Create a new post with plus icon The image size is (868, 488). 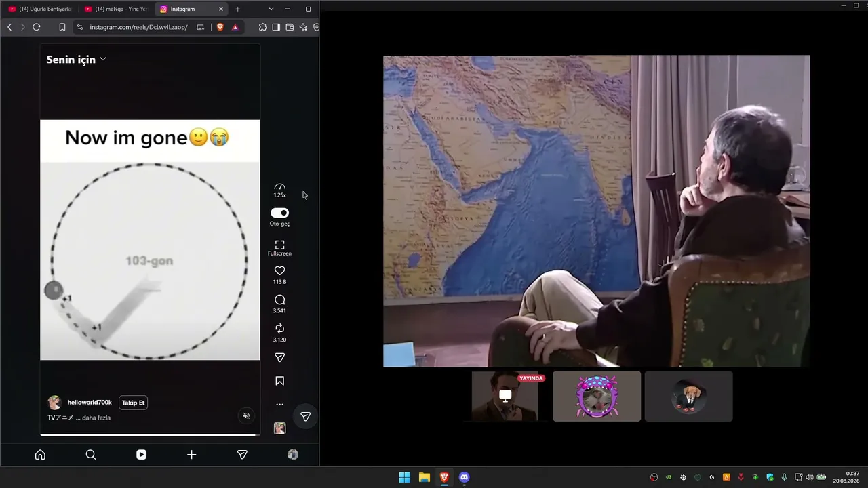tap(191, 455)
